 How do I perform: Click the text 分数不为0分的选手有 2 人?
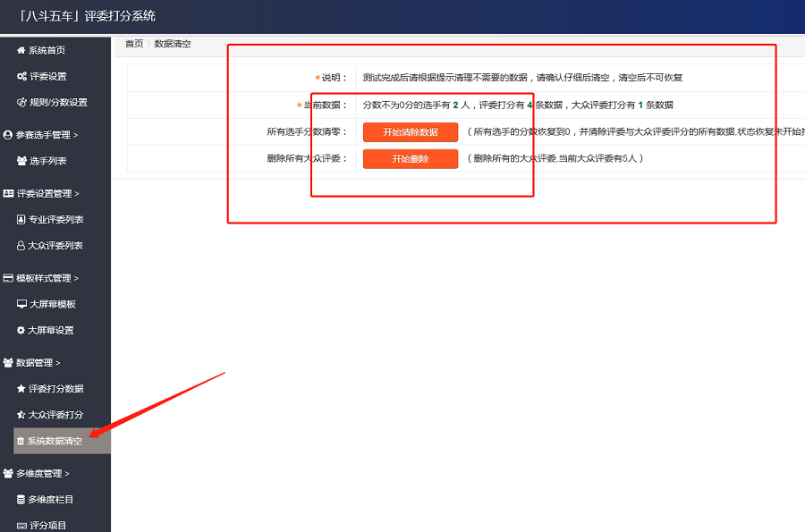tap(416, 106)
